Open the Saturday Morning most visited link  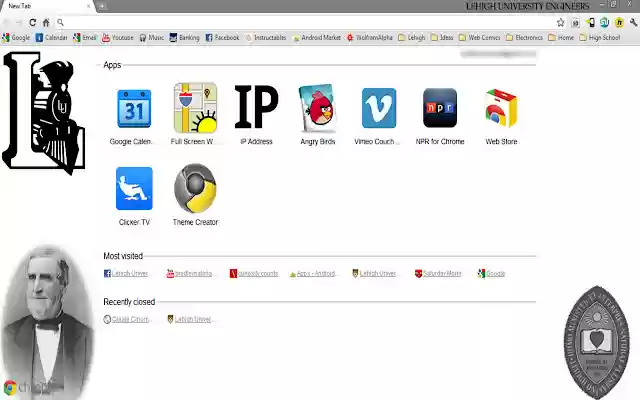click(438, 273)
